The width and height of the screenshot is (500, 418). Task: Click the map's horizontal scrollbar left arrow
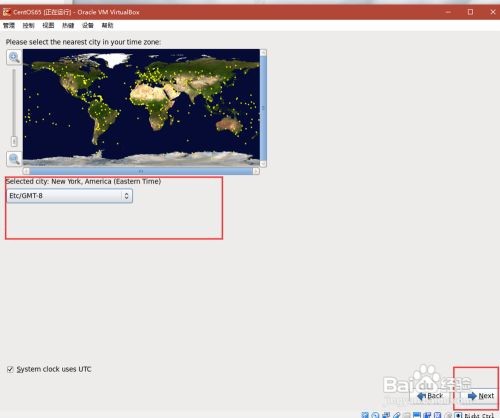[26, 171]
